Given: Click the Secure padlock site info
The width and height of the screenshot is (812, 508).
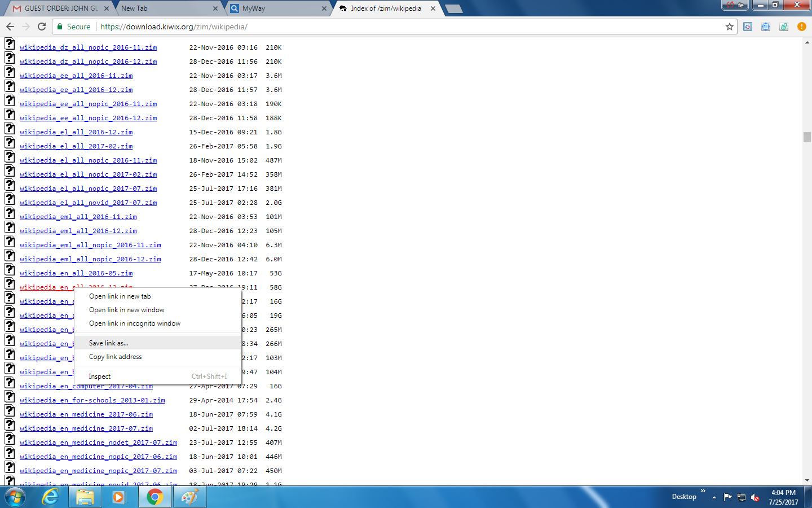Looking at the screenshot, I should [73, 27].
